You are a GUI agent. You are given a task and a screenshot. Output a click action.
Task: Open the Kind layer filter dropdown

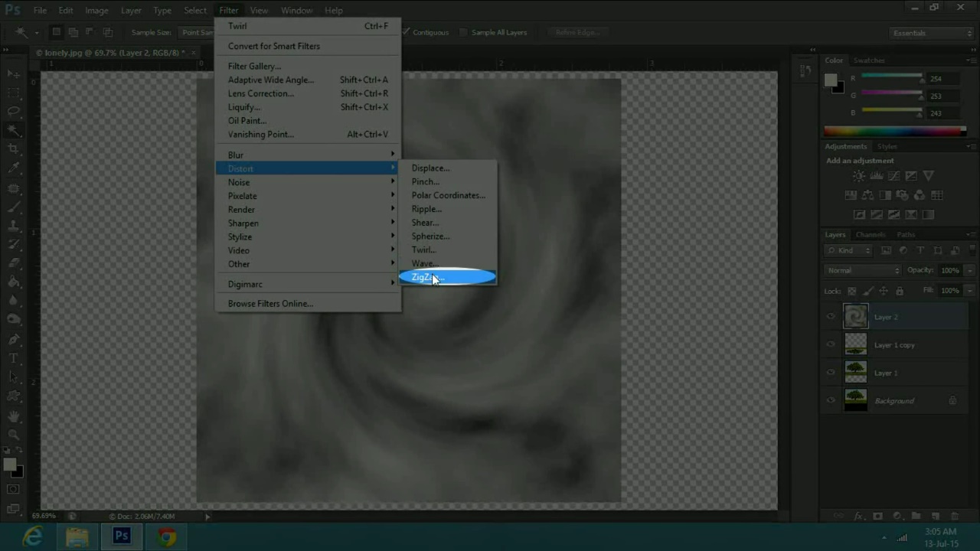849,250
